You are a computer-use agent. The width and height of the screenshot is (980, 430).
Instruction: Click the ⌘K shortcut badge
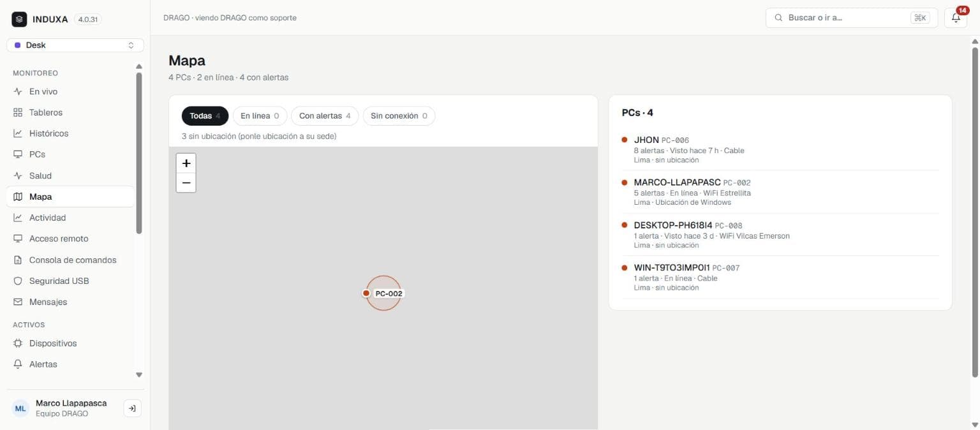coord(920,18)
